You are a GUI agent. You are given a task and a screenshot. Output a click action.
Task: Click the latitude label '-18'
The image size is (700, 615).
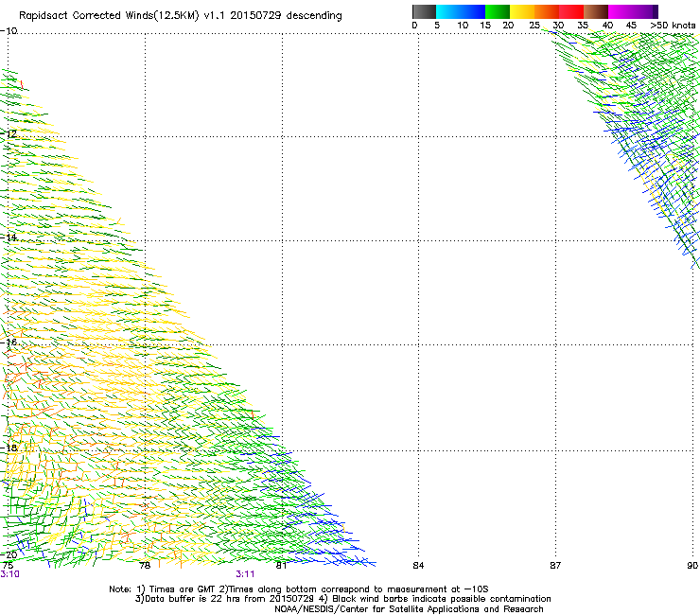9,448
